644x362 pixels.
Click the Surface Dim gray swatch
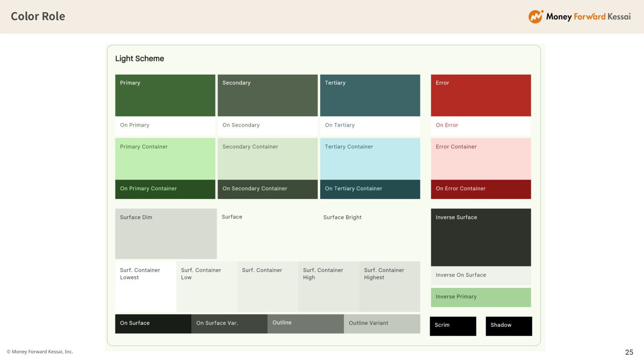click(166, 234)
